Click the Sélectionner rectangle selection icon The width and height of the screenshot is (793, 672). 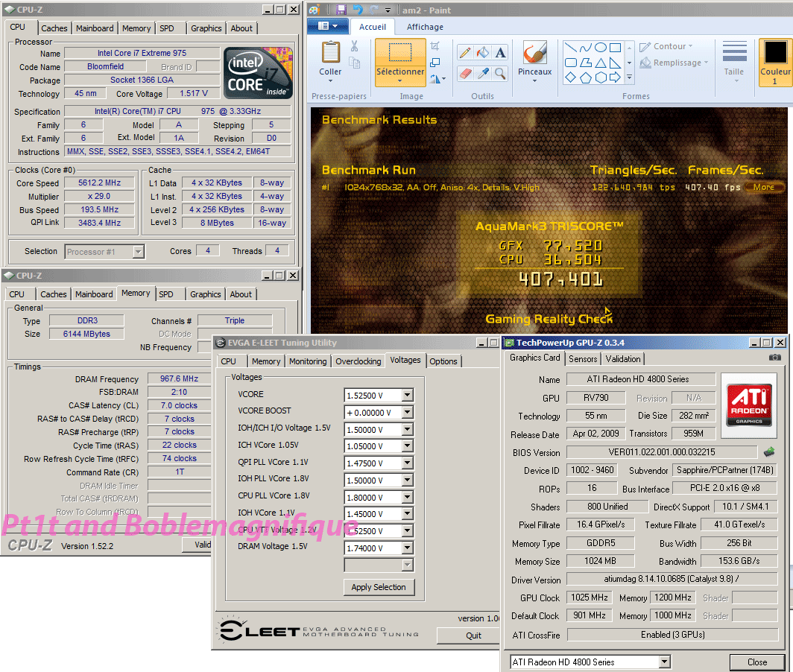(400, 52)
